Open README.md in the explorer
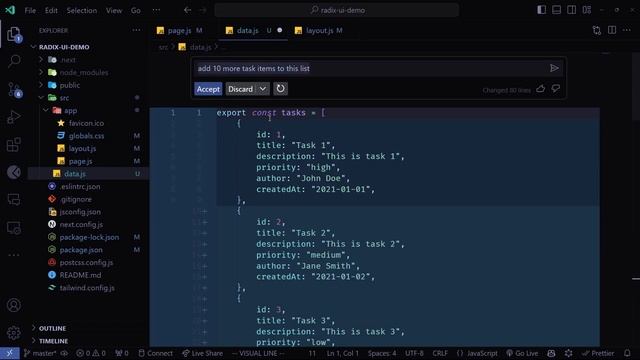Image resolution: width=640 pixels, height=360 pixels. coord(80,275)
